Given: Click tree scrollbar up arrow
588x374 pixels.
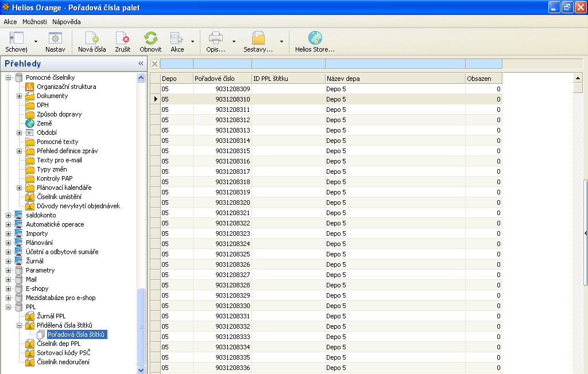Looking at the screenshot, I should [x=141, y=78].
